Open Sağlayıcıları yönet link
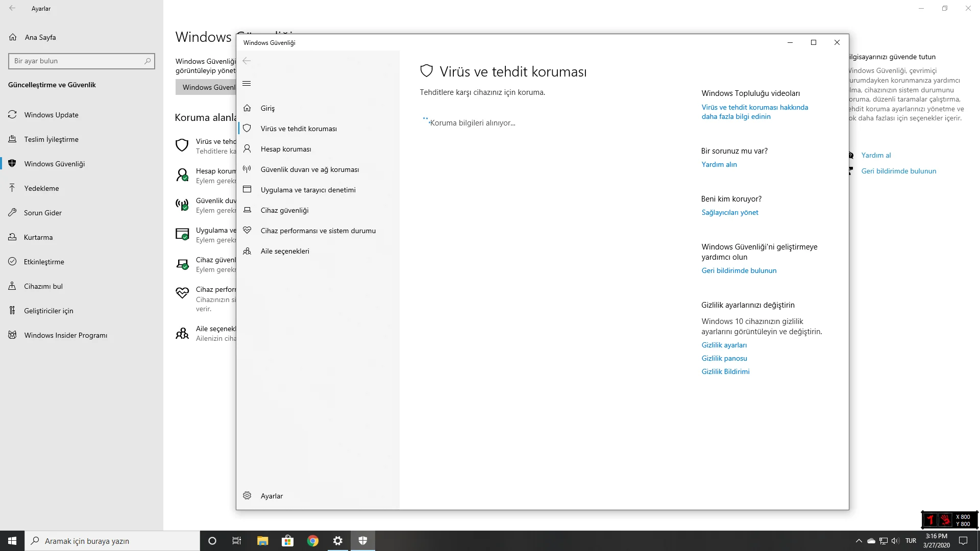Screen dimensions: 980x551 pos(729,212)
